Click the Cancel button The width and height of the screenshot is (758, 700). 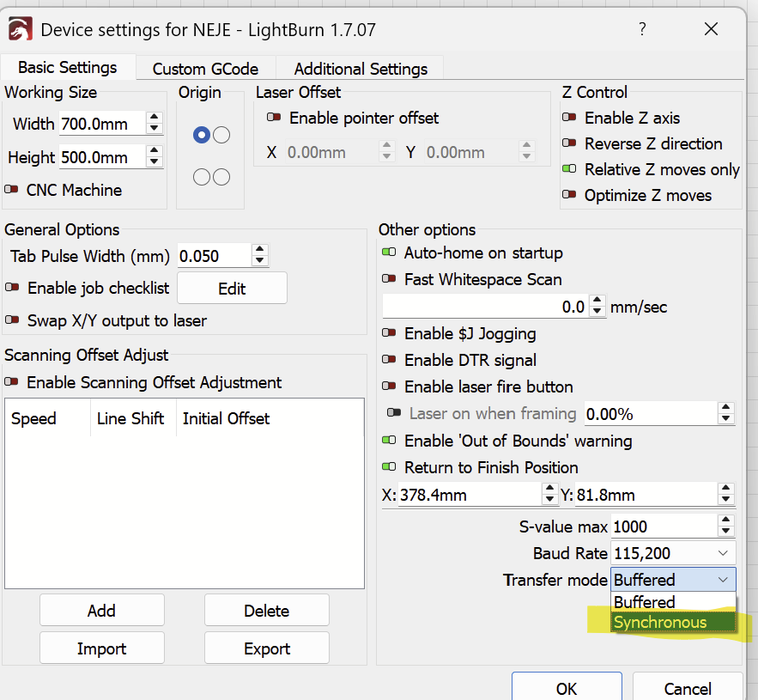pyautogui.click(x=688, y=688)
